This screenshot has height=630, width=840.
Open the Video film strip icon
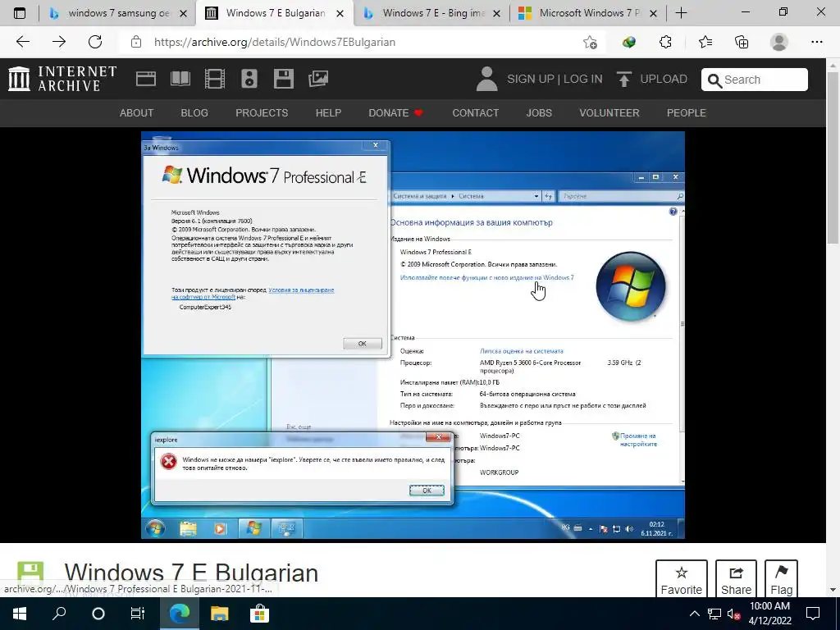point(215,79)
